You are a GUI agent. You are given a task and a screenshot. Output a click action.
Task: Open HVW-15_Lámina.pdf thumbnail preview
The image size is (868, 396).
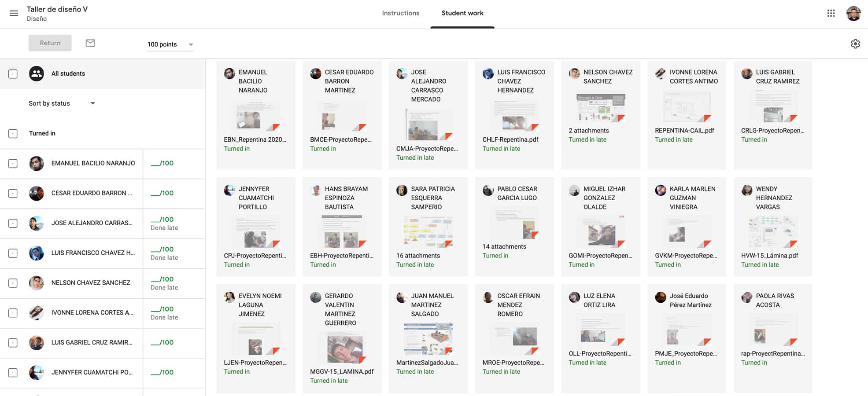coord(773,231)
